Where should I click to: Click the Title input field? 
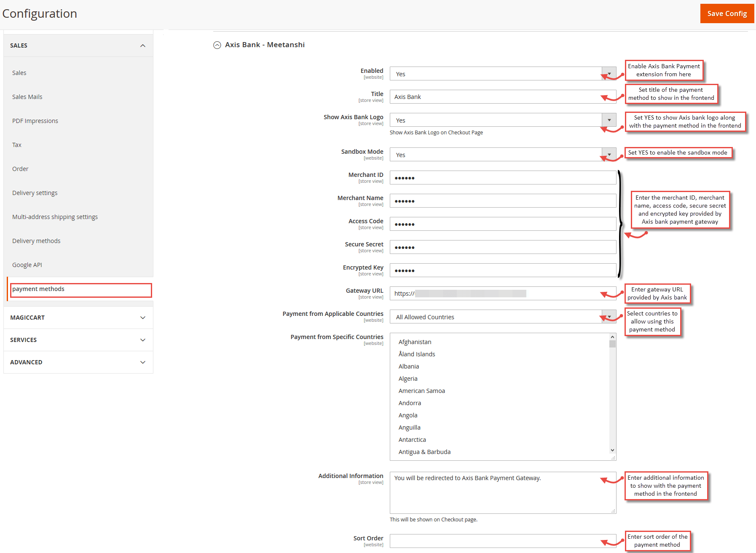(x=501, y=96)
